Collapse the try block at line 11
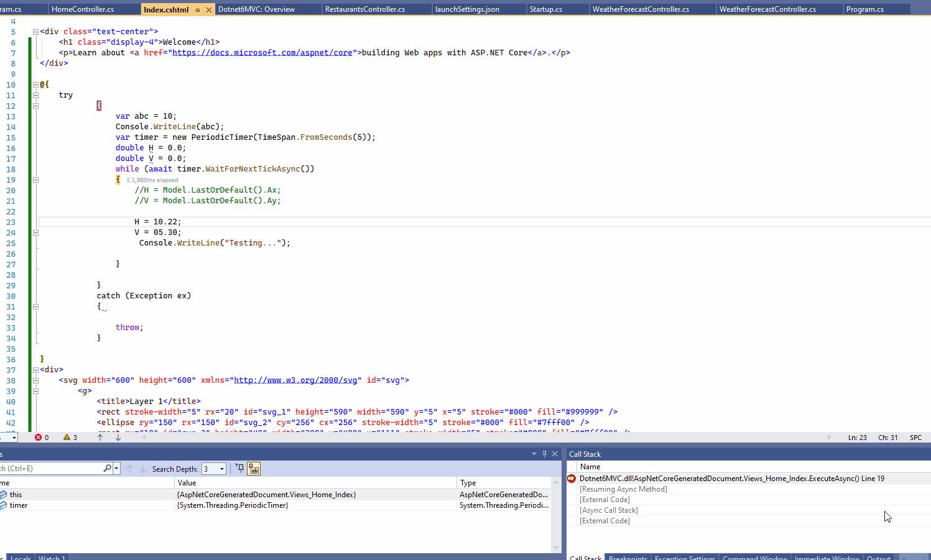This screenshot has height=560, width=931. 35,95
